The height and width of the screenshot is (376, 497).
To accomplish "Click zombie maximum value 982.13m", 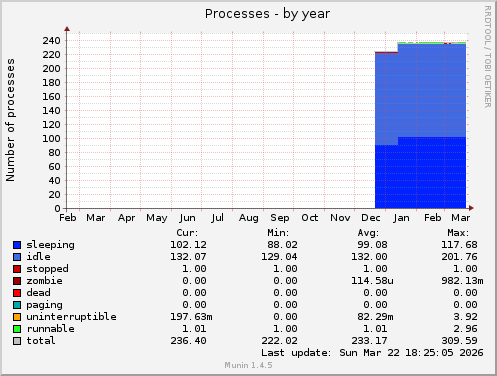I will click(x=462, y=281).
